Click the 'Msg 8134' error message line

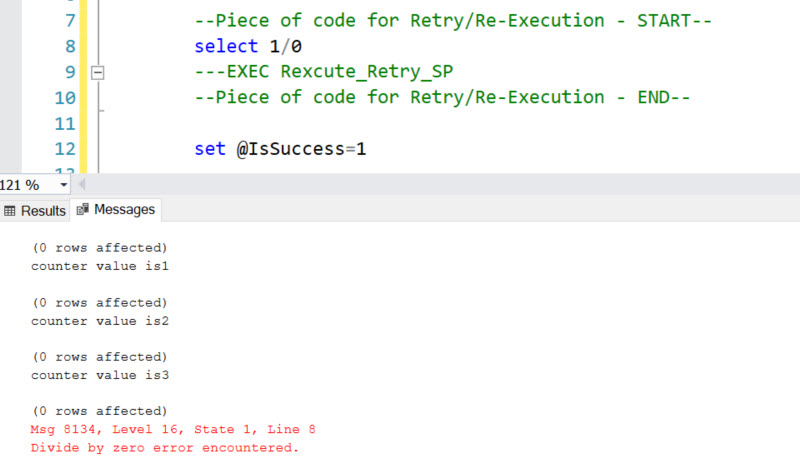pos(173,429)
